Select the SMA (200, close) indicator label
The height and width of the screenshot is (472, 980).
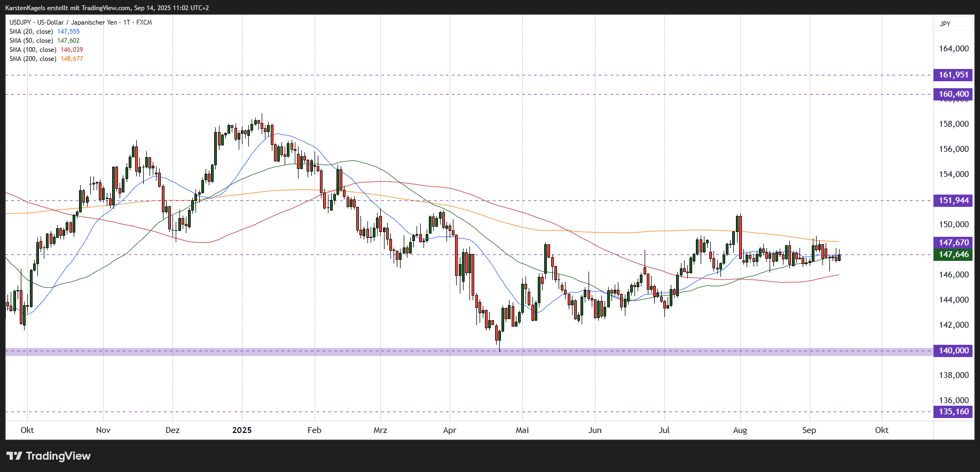pyautogui.click(x=33, y=59)
